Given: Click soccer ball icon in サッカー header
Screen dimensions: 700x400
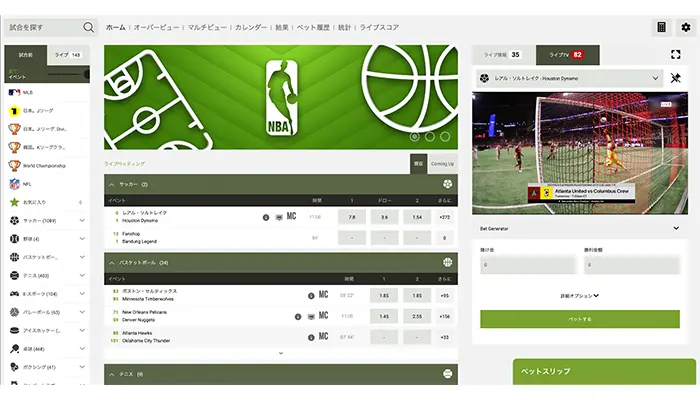Looking at the screenshot, I should (x=447, y=184).
